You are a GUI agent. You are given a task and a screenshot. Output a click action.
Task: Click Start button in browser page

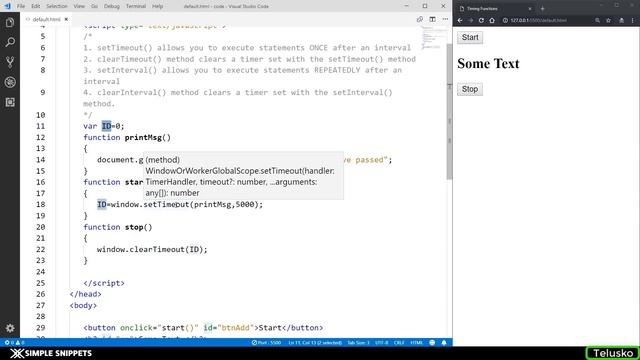[470, 37]
